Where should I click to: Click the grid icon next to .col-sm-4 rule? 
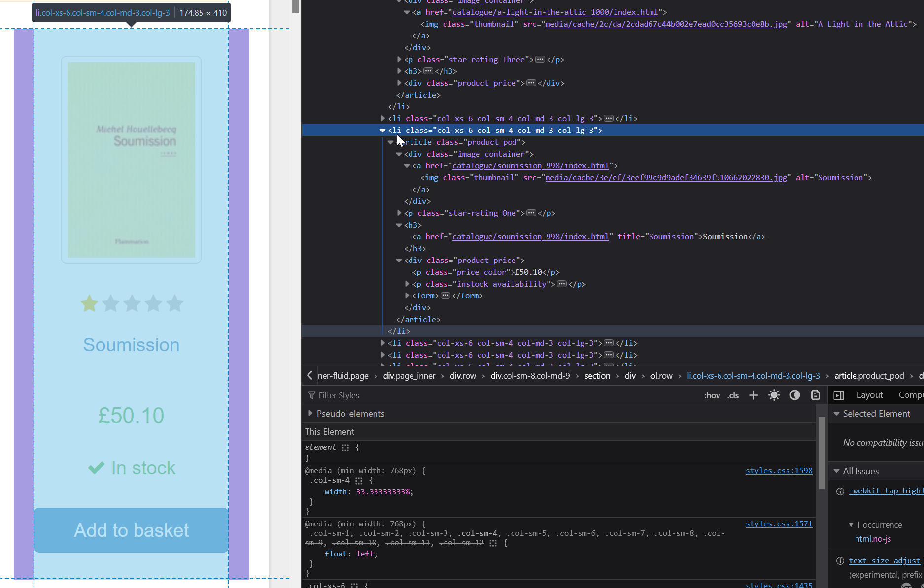pos(358,481)
